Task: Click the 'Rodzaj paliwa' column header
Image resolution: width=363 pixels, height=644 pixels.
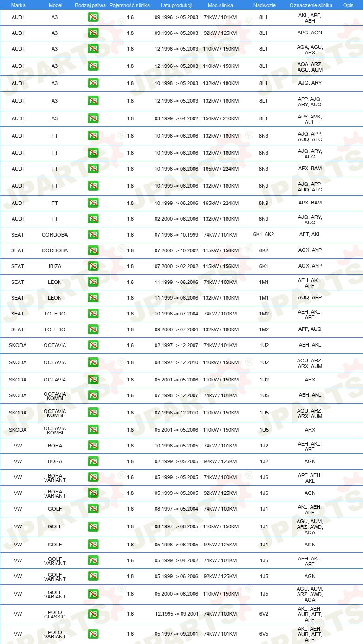Action: coord(90,5)
